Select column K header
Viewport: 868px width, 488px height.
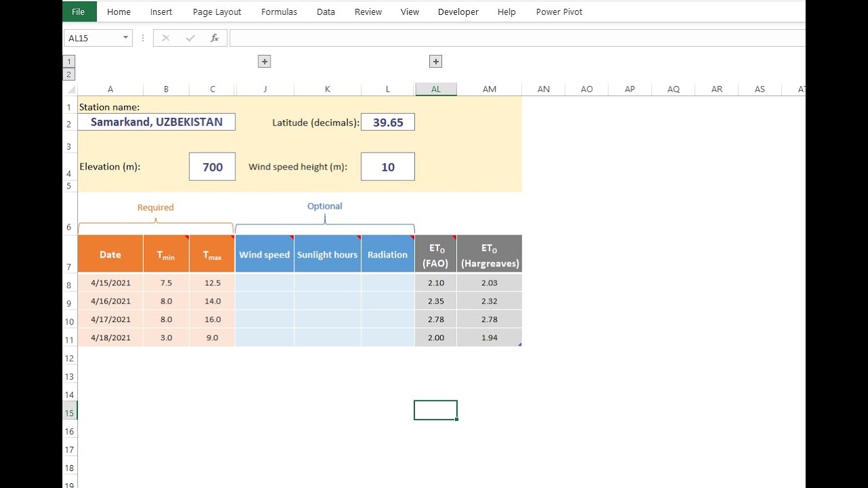[328, 89]
